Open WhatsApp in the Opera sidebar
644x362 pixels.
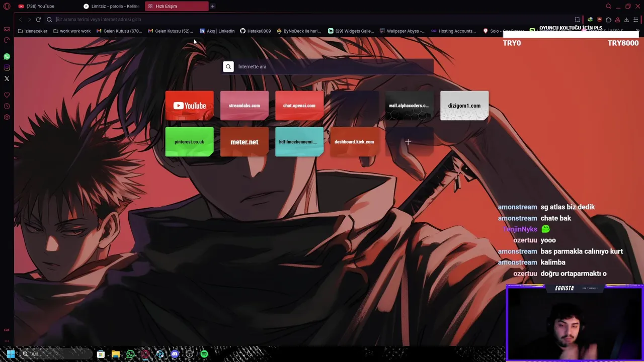(x=7, y=57)
